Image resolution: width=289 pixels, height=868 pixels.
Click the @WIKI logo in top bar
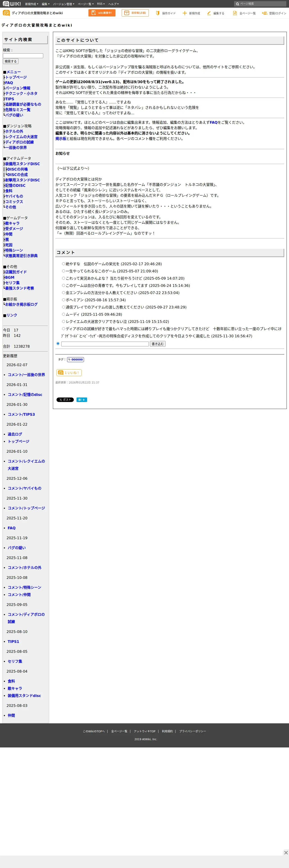12,4
